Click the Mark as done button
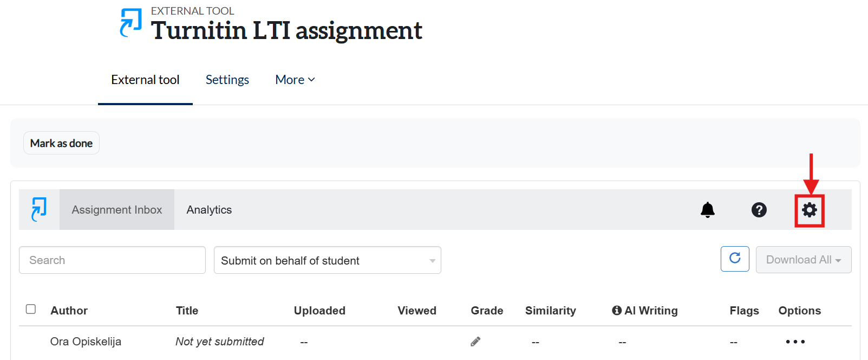This screenshot has width=868, height=360. [x=61, y=143]
